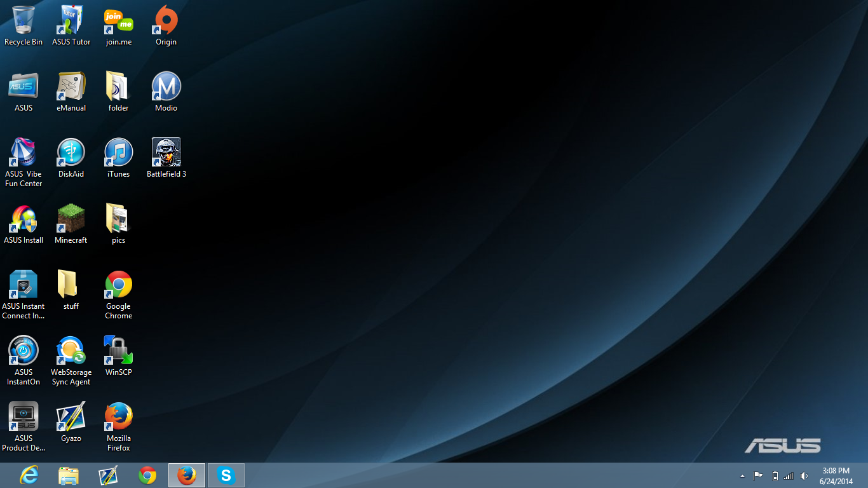Launch the Gyazo desktop shortcut
This screenshot has width=868, height=488.
point(71,422)
